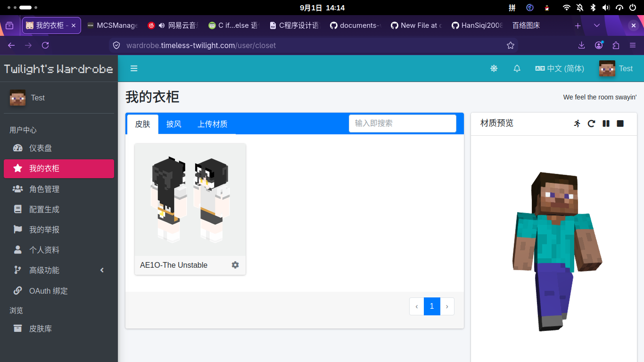Expand the 高级功能 sidebar menu
The image size is (644, 362).
click(x=59, y=270)
